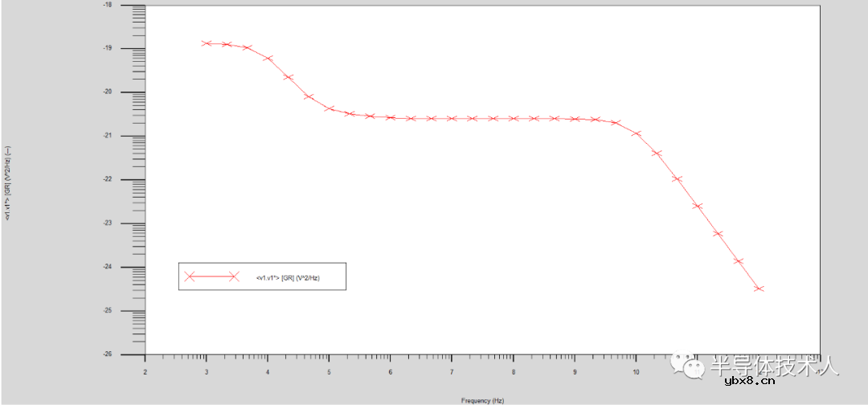The width and height of the screenshot is (868, 405).
Task: Select the legend label <v1.v1*> [GR] (V^2/Hz)
Action: point(289,277)
